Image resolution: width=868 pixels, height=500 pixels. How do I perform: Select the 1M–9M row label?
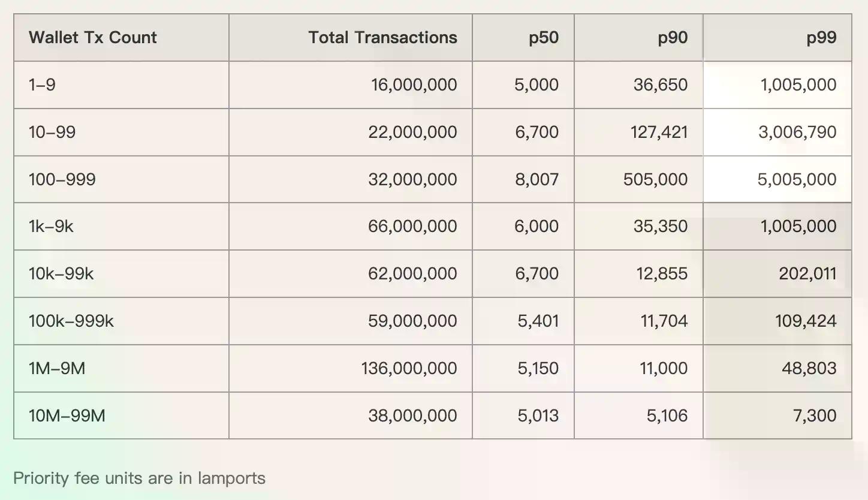(x=57, y=368)
